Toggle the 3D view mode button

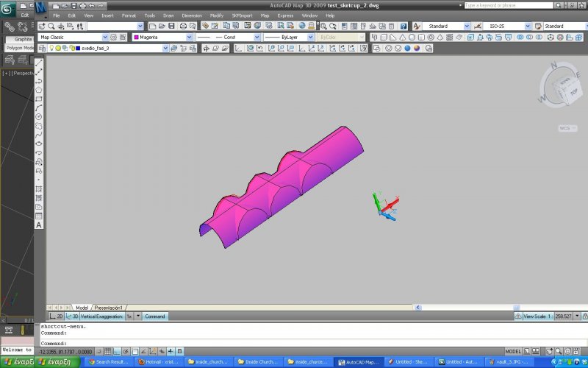point(74,316)
